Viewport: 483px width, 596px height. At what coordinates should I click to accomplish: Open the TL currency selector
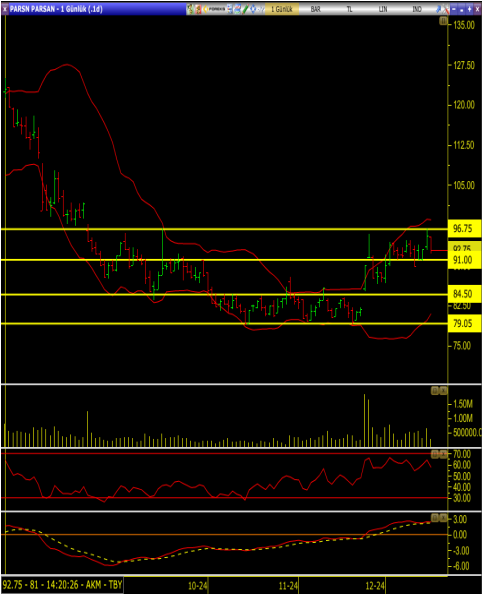349,9
